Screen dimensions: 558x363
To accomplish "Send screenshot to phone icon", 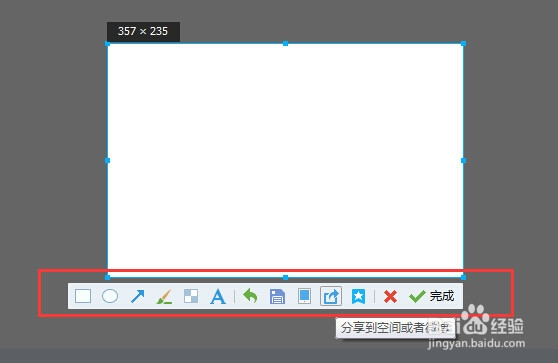I will (304, 296).
